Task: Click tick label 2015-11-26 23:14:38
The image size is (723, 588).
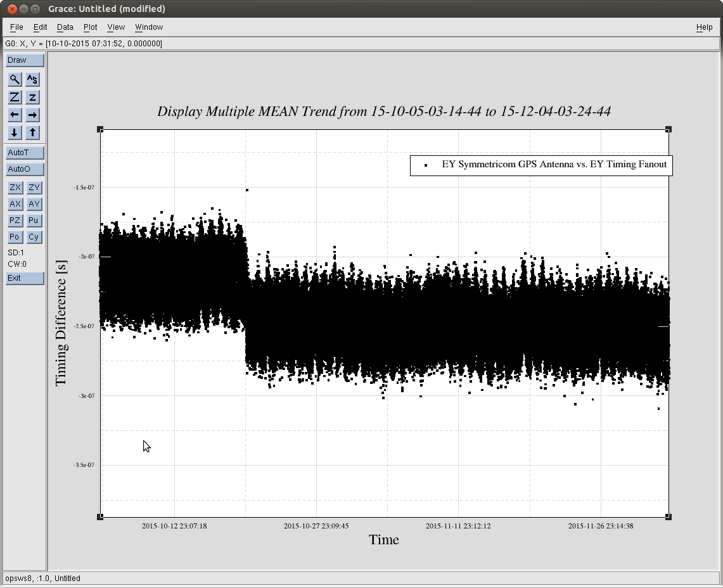Action: [601, 526]
